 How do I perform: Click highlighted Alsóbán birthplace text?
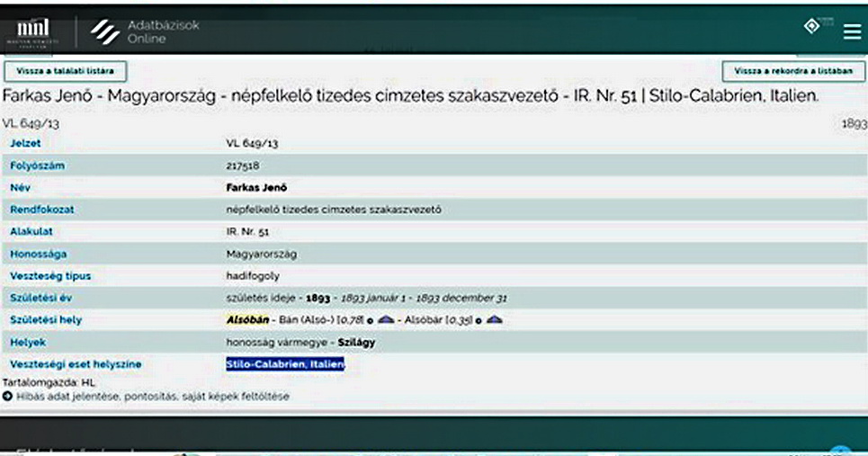(245, 319)
